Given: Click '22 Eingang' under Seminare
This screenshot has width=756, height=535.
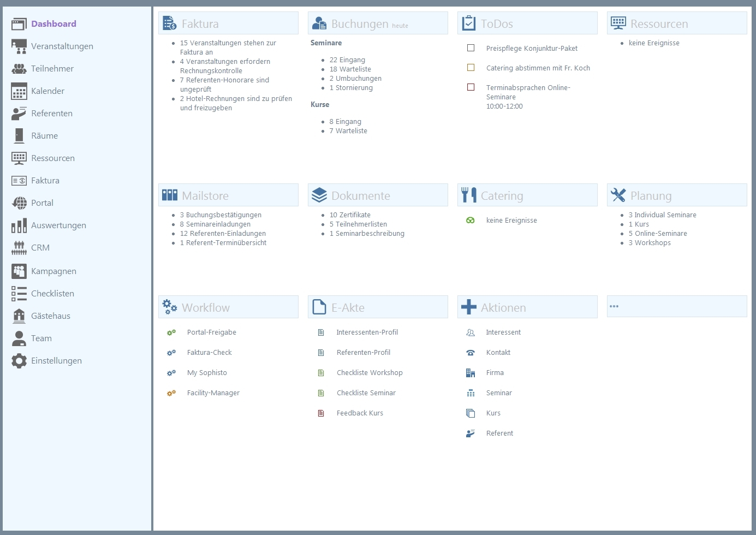Looking at the screenshot, I should [x=347, y=60].
